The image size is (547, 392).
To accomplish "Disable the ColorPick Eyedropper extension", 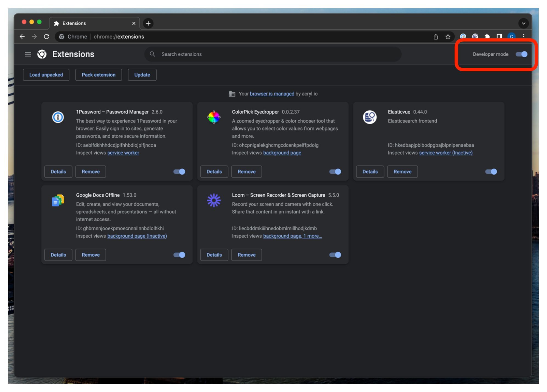I will pyautogui.click(x=335, y=172).
